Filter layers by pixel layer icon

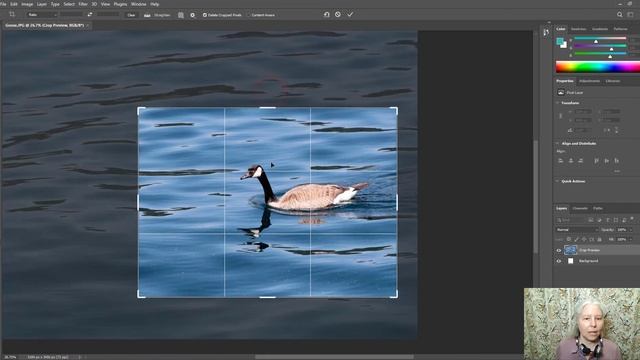(591, 220)
